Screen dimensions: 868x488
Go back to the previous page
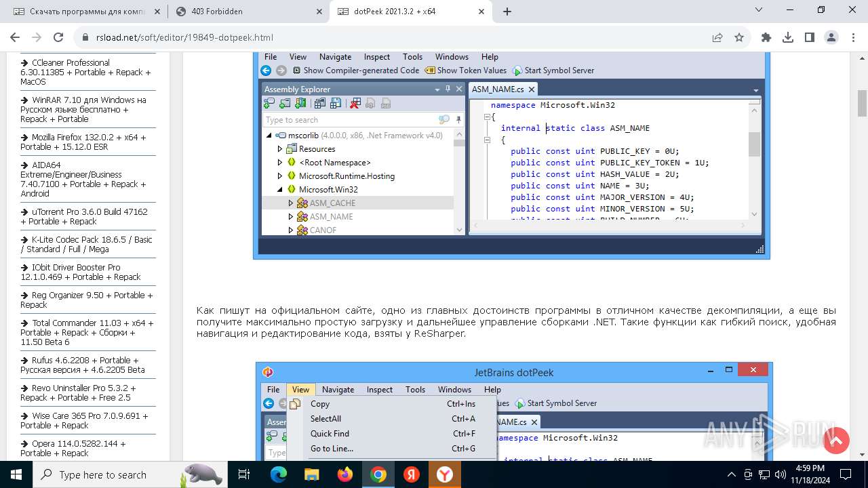pos(15,37)
